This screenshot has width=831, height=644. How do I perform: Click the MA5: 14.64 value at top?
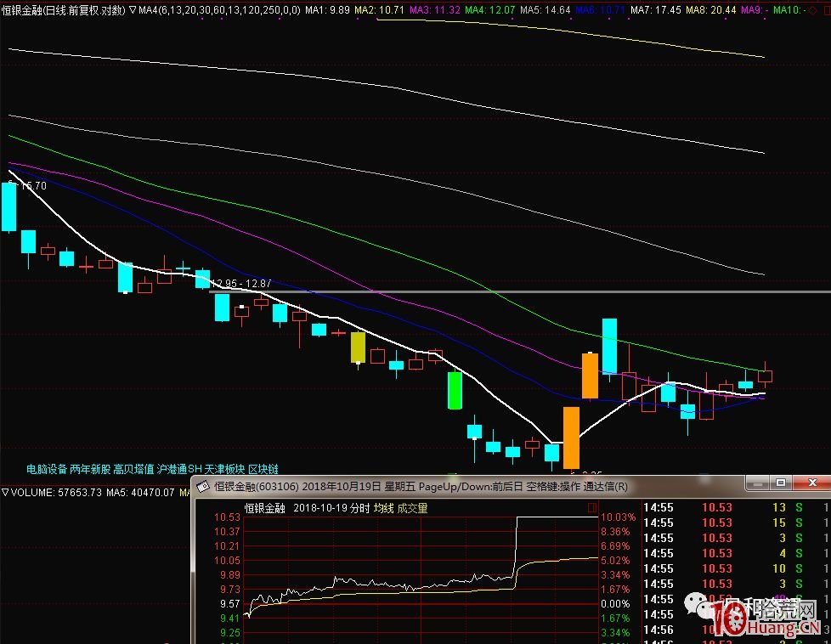point(546,9)
